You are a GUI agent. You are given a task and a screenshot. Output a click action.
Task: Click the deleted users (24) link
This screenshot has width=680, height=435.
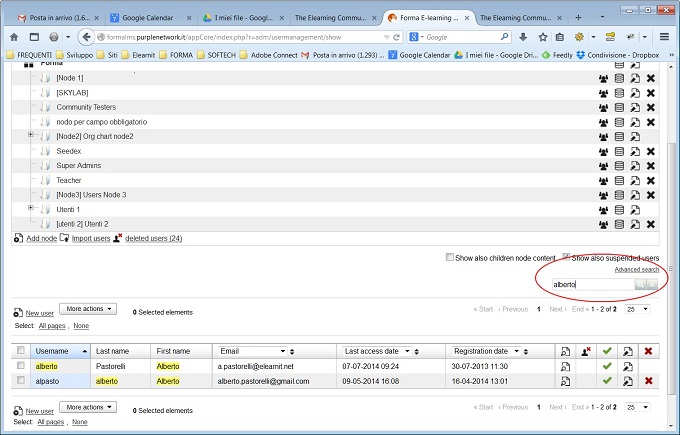153,238
